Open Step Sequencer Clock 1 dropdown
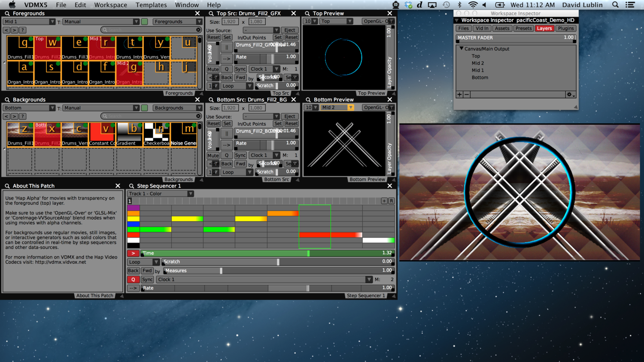644x362 pixels. click(264, 280)
